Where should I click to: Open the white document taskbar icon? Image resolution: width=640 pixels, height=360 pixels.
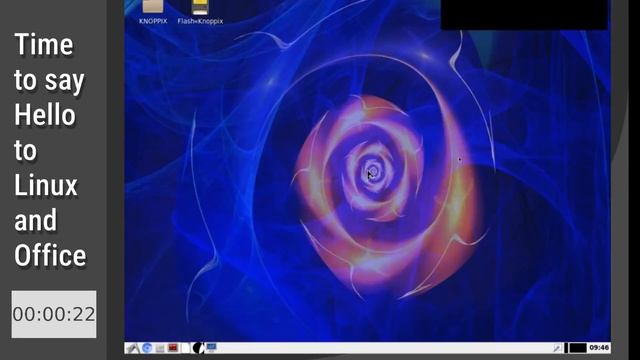tap(186, 348)
